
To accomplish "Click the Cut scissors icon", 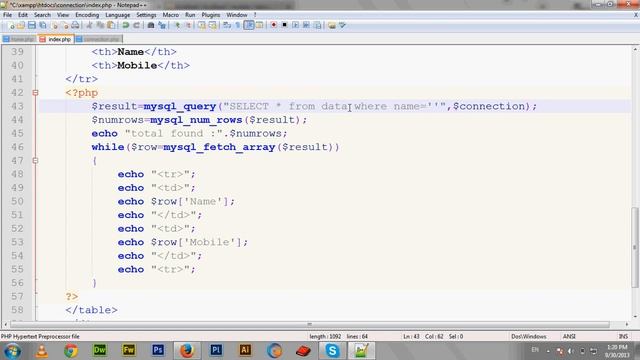I will tap(89, 25).
